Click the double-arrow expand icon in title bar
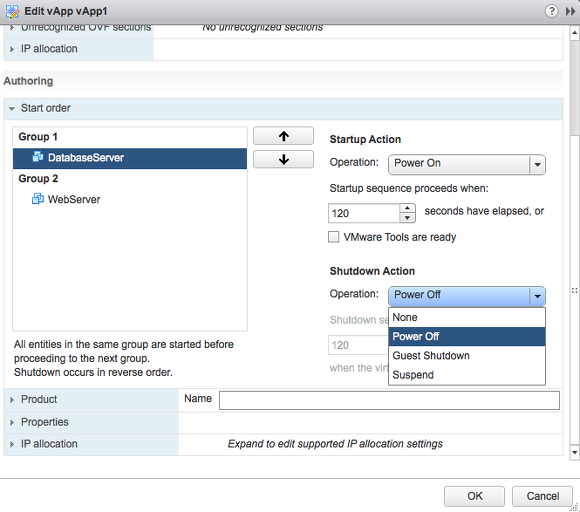Viewport: 580px width, 512px height. [x=570, y=11]
